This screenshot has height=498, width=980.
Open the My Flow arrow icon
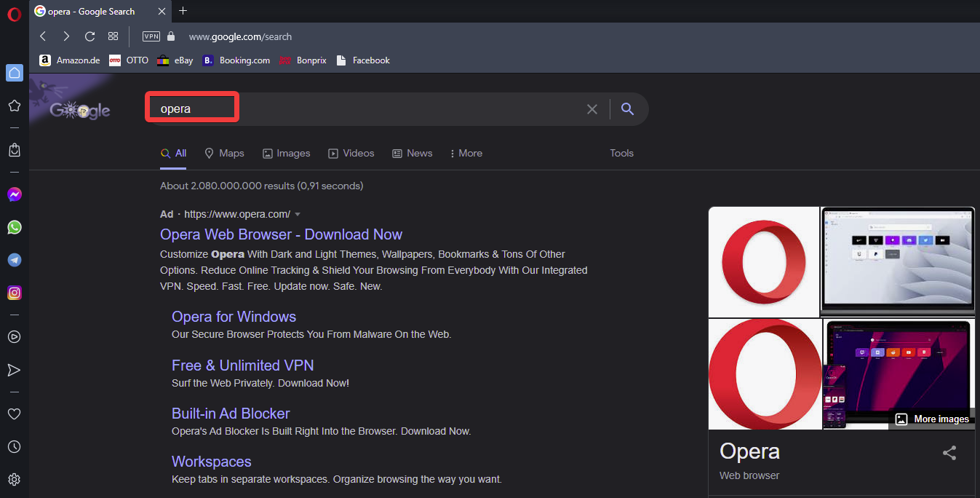(14, 370)
